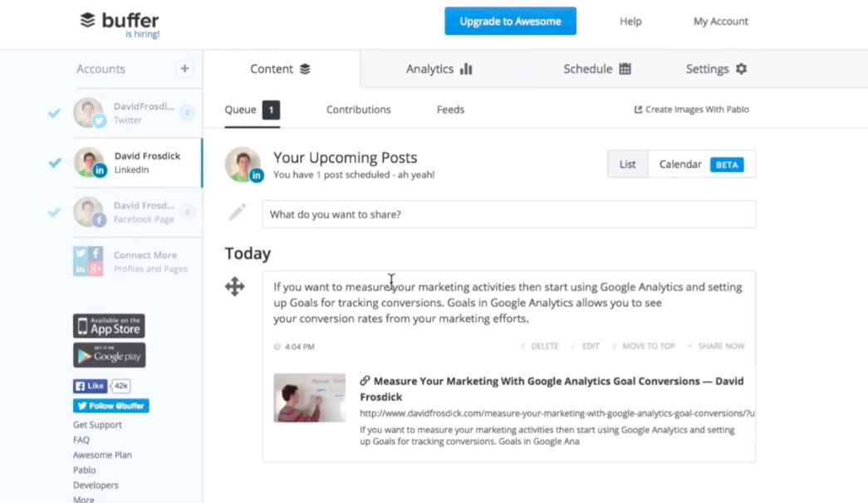Open Get it on Google Play badge
Viewport: 868px width, 503px height.
coord(109,355)
